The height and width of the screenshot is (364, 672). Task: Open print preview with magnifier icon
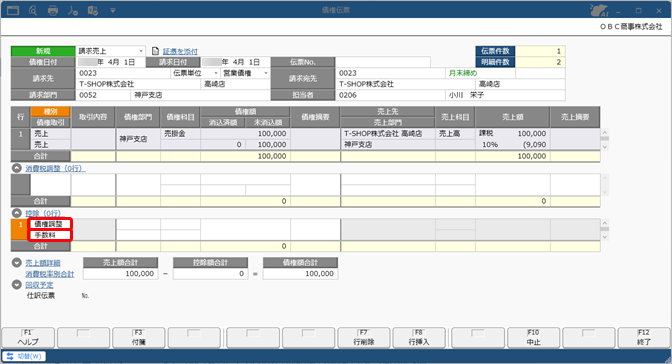click(x=33, y=10)
